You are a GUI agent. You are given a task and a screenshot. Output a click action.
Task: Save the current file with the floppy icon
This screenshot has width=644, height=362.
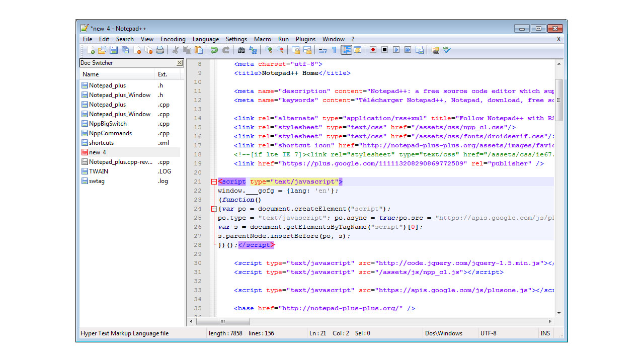114,50
